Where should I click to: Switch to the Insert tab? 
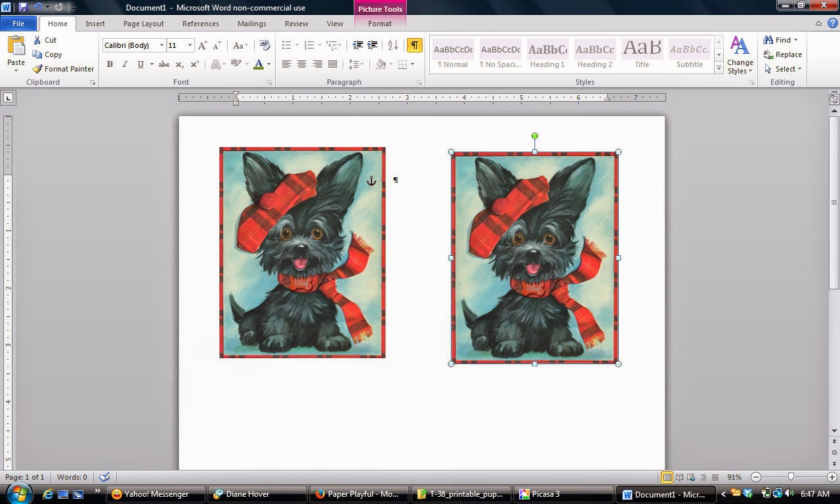[x=95, y=24]
